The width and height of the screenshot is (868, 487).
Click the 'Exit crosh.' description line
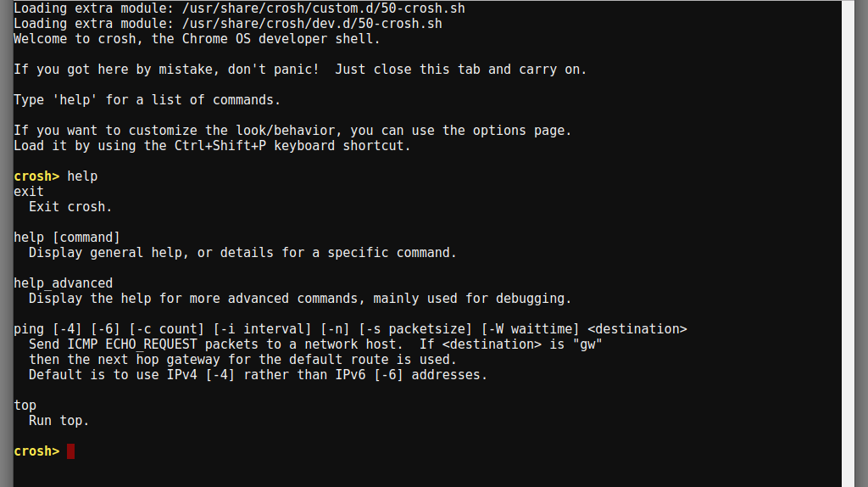point(70,207)
